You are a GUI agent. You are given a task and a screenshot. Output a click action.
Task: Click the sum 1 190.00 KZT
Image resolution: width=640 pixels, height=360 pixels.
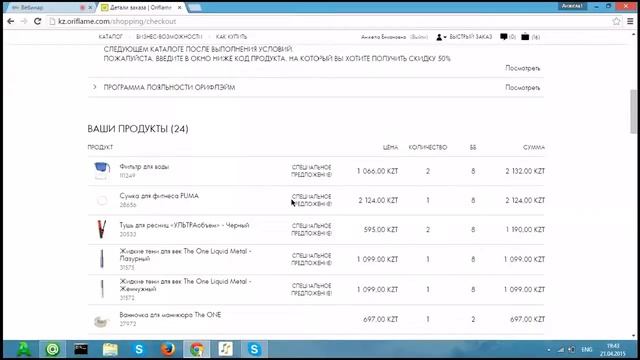click(525, 230)
